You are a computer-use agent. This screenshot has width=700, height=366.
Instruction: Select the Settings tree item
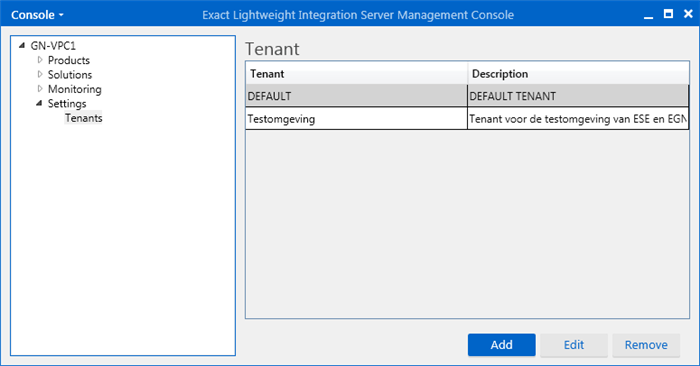pos(67,104)
